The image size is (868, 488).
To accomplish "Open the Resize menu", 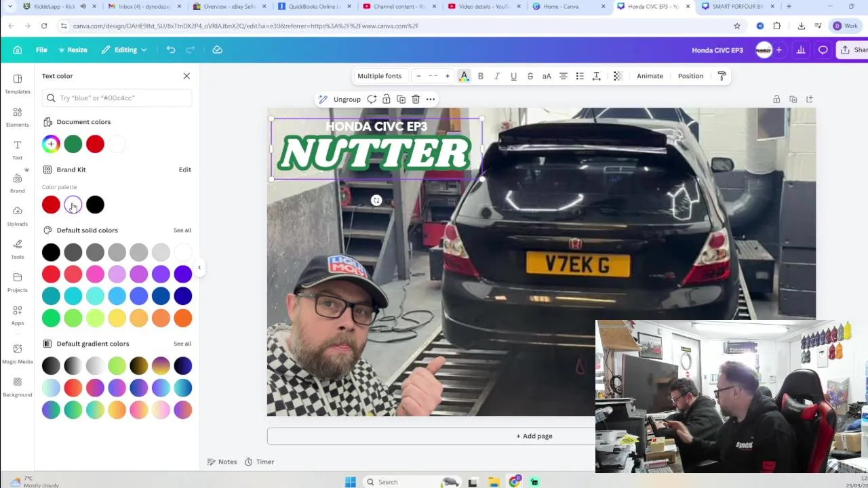I will (x=73, y=49).
